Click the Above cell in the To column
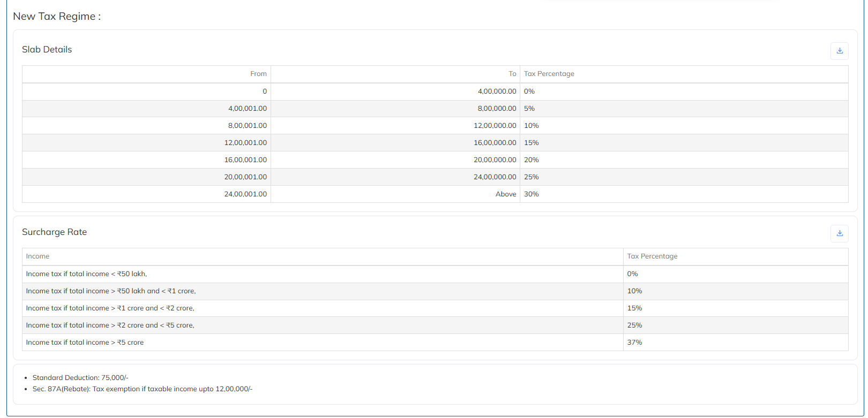 (x=506, y=194)
